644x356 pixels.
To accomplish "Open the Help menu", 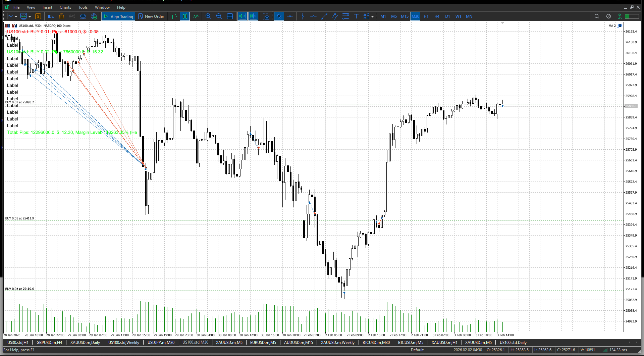I will point(121,7).
